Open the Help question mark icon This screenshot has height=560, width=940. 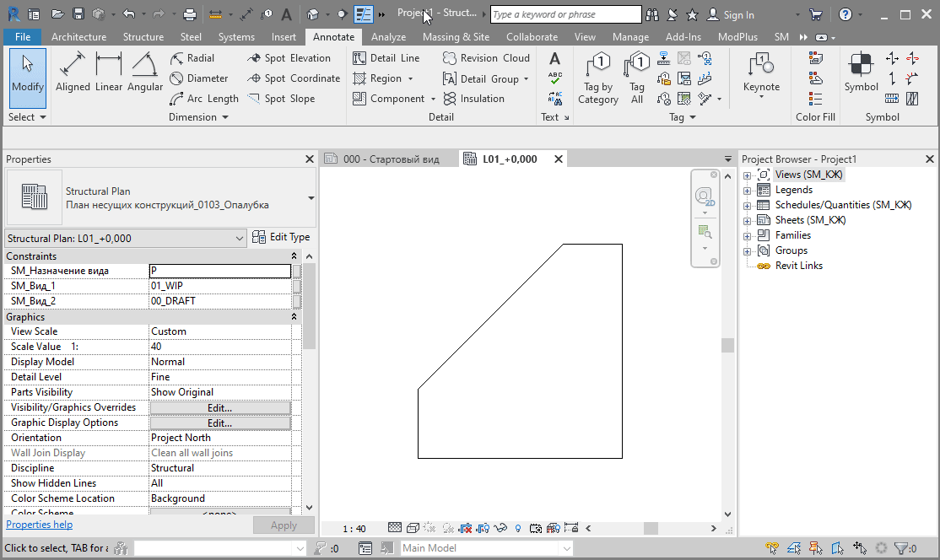[x=845, y=14]
